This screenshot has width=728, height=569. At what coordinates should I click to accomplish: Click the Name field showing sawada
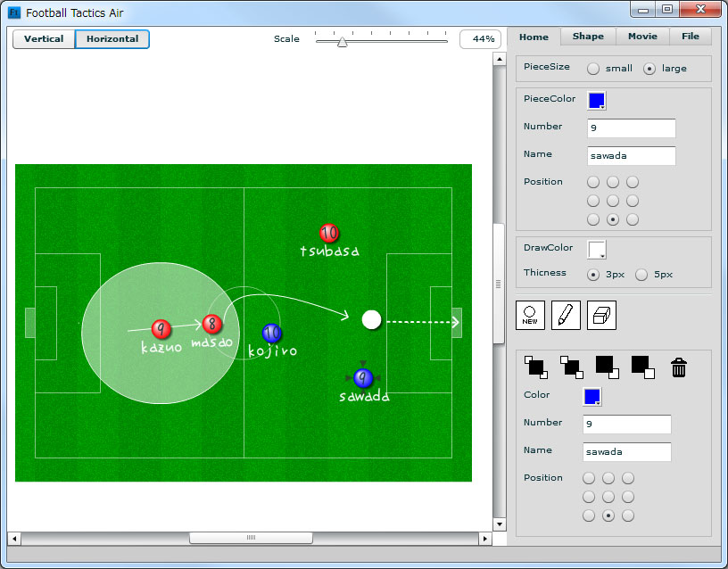coord(631,156)
